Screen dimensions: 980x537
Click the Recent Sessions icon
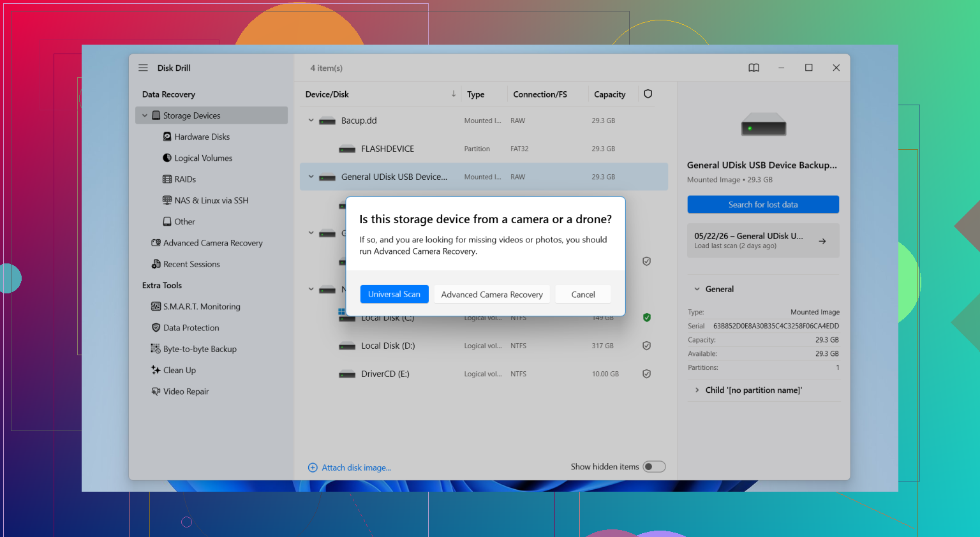pos(156,264)
